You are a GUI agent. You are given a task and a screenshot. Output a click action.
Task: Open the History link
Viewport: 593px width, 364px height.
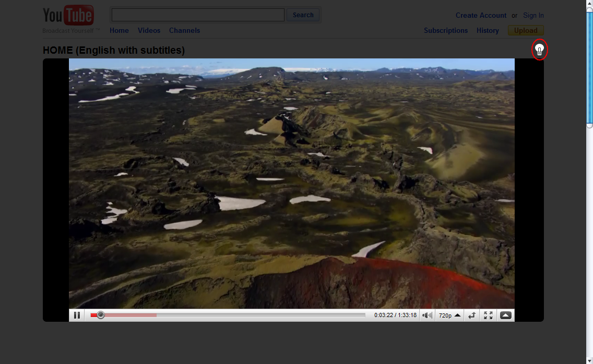tap(488, 31)
